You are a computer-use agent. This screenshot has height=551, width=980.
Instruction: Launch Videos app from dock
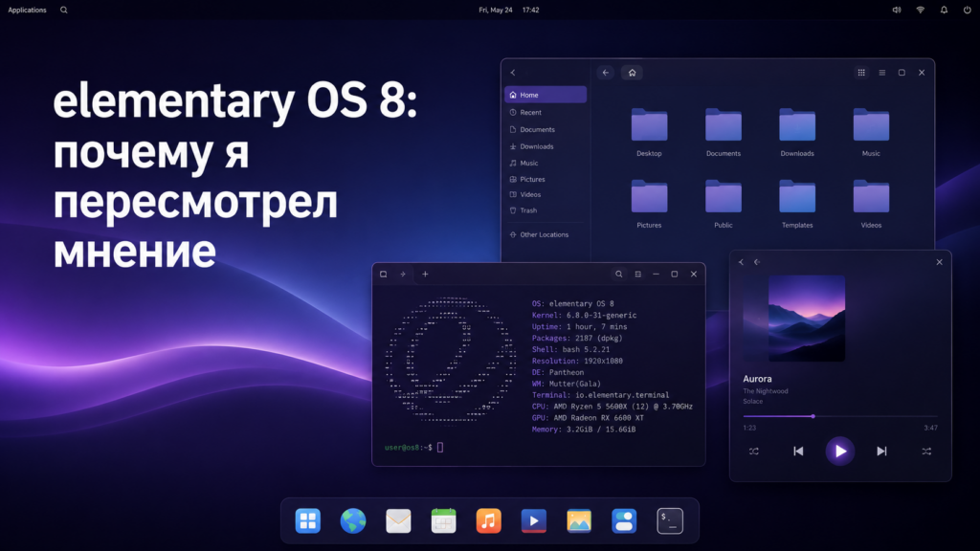tap(534, 521)
